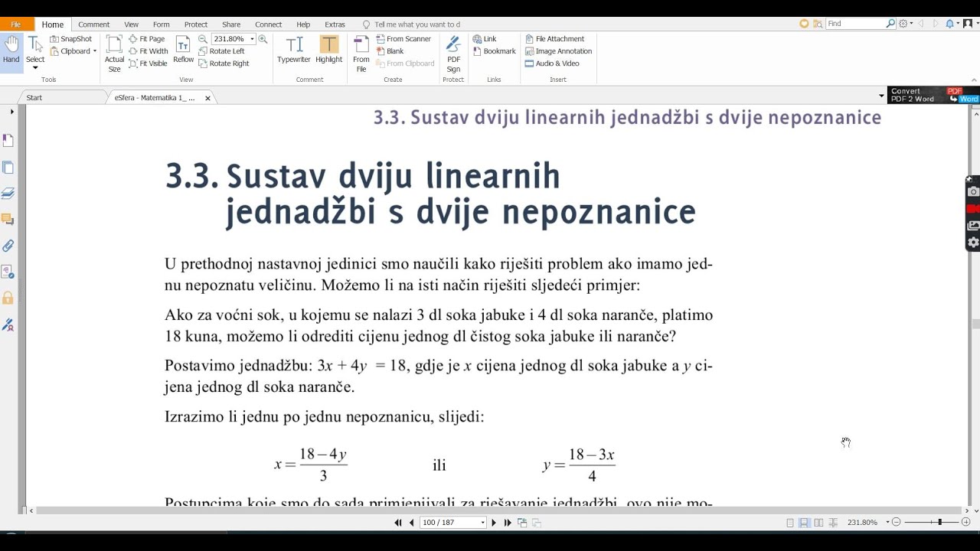Open the Clipboard dropdown
This screenshot has width=980, height=551.
coord(73,51)
